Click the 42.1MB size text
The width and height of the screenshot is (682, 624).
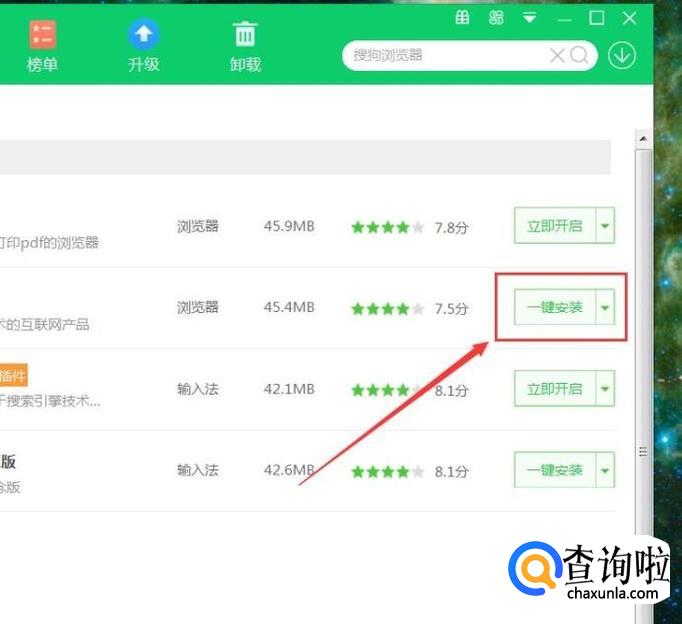click(289, 389)
